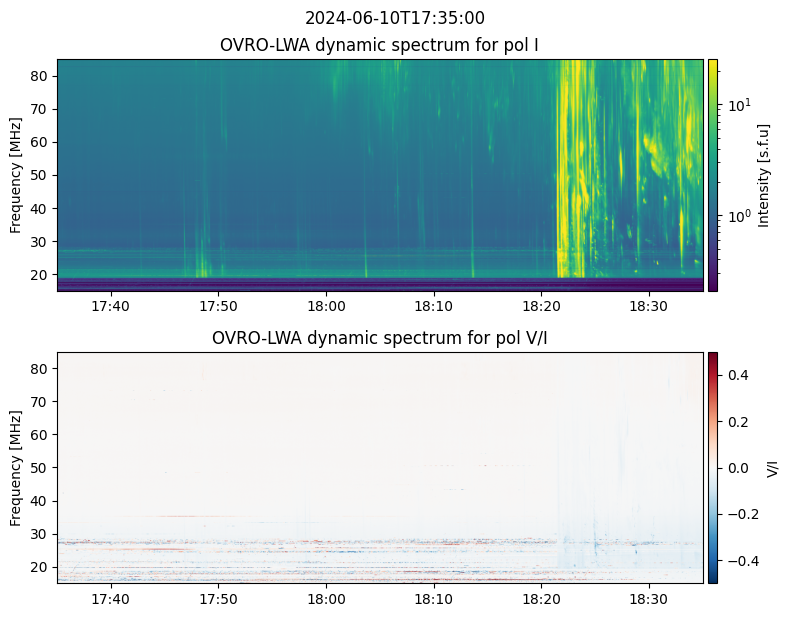The image size is (789, 617).
Task: Click the 18:20 time tick under the bottom plot
Action: coord(541,598)
